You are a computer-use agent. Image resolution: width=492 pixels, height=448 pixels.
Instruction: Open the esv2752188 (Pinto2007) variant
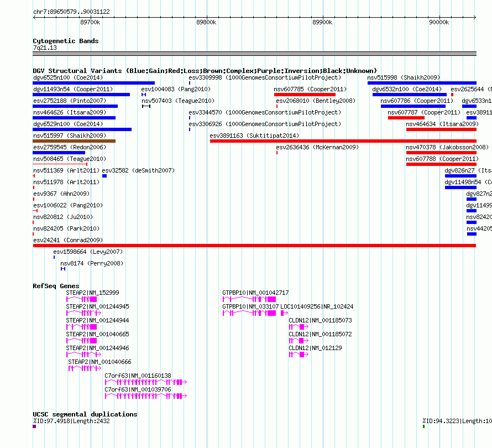tap(70, 101)
